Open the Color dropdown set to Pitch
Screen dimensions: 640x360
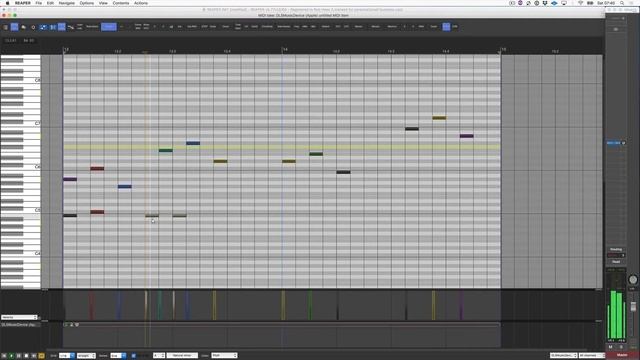pyautogui.click(x=224, y=356)
